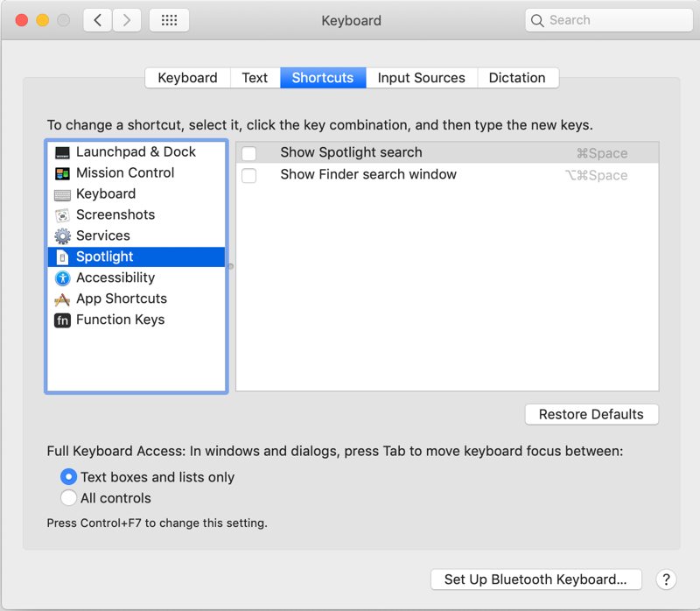Select the Services gear icon
Viewport: 700px width, 611px height.
tap(61, 235)
